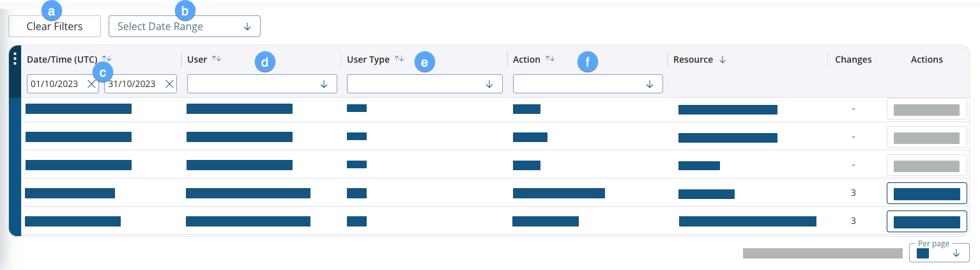Sort by User column arrows
The width and height of the screenshot is (980, 270).
coord(217,59)
